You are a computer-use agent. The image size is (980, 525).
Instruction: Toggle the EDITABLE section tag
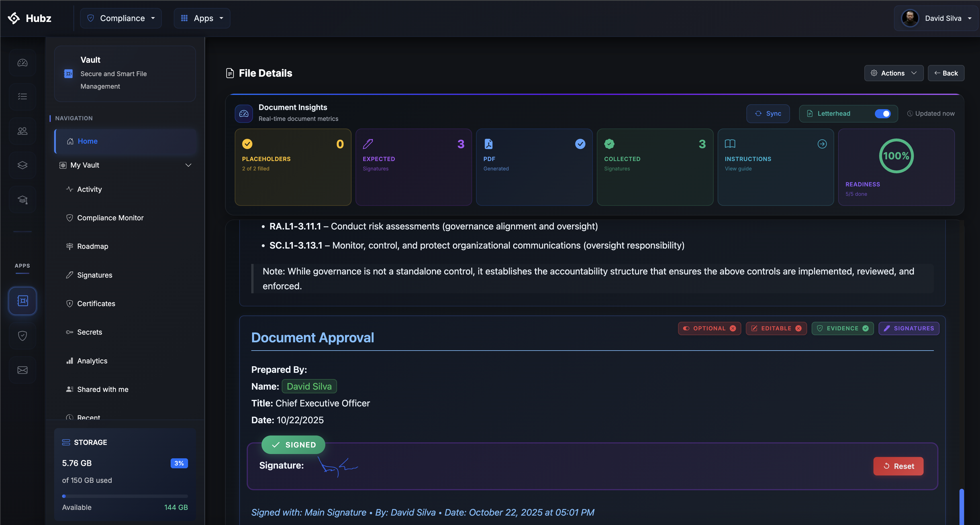[x=776, y=328]
